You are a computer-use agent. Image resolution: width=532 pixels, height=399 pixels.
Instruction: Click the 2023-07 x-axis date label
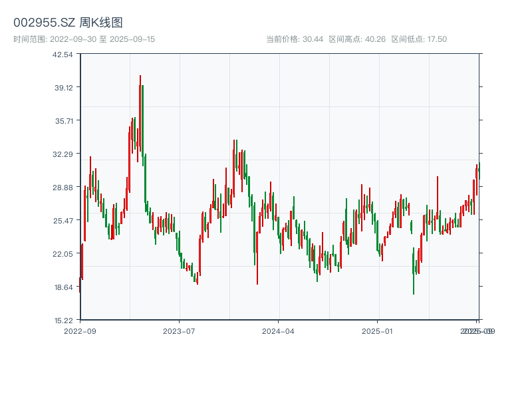pyautogui.click(x=179, y=331)
